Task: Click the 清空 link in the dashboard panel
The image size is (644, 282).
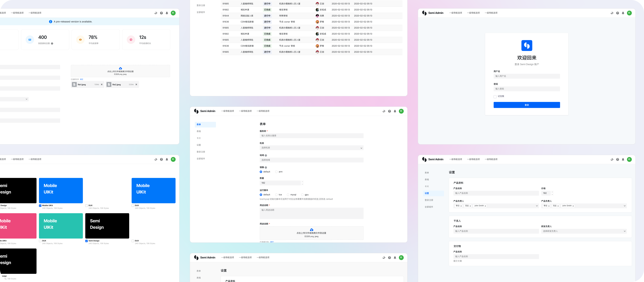Action: tap(81, 79)
